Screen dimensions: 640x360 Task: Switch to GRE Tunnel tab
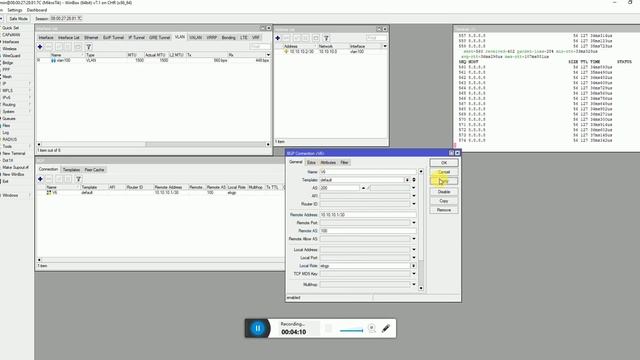tap(159, 38)
